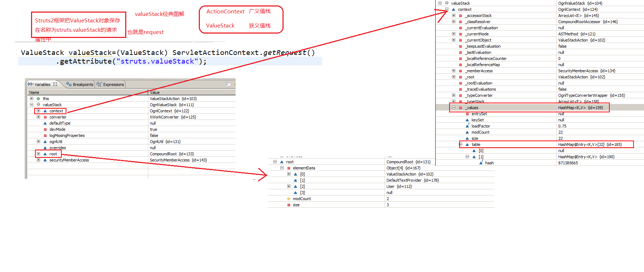Collapse table entry [1] HashMap$Entry
644x272 pixels.
pos(467,157)
